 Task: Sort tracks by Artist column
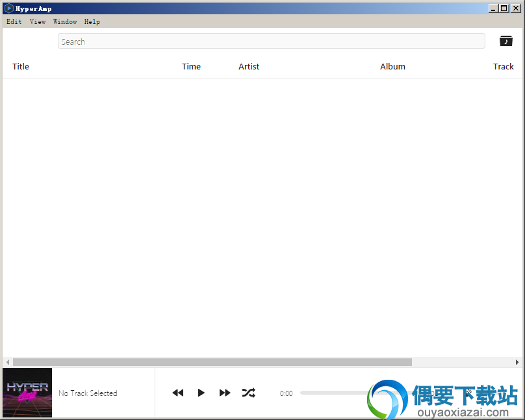pyautogui.click(x=249, y=67)
